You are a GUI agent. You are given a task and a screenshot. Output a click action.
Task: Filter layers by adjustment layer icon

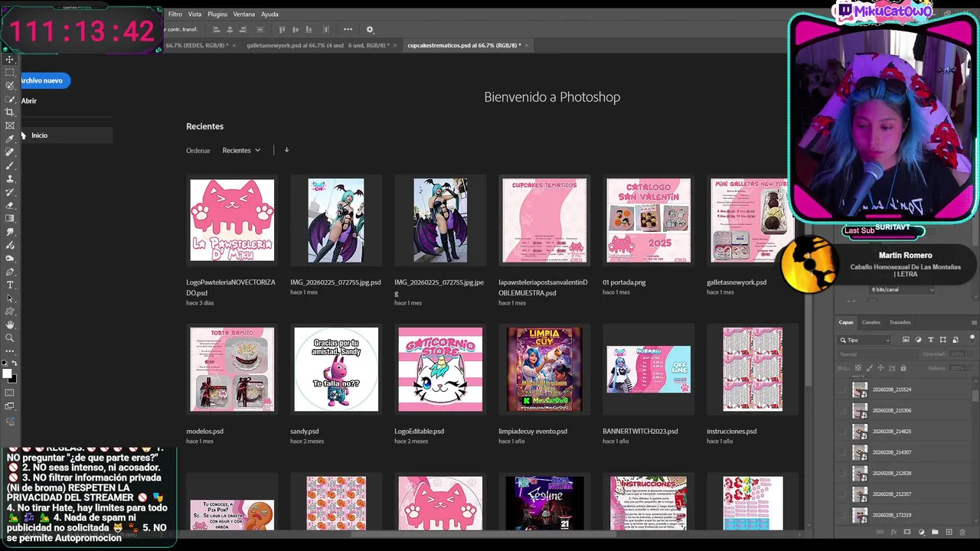pyautogui.click(x=919, y=339)
